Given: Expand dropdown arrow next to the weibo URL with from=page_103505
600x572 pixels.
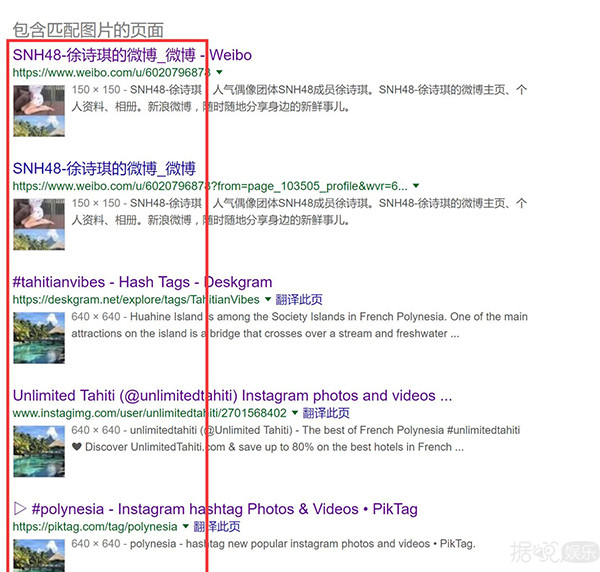Looking at the screenshot, I should (416, 186).
